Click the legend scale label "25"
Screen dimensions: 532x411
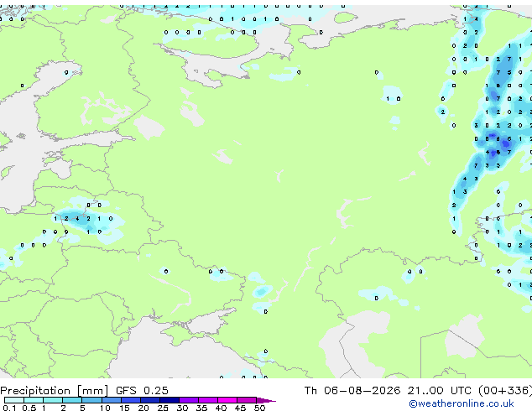coord(163,408)
